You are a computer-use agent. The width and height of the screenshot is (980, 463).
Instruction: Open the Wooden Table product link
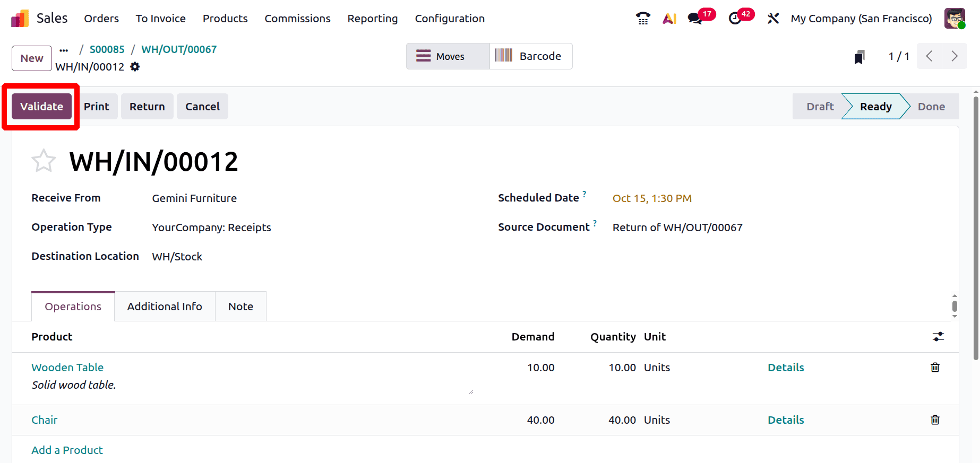67,368
